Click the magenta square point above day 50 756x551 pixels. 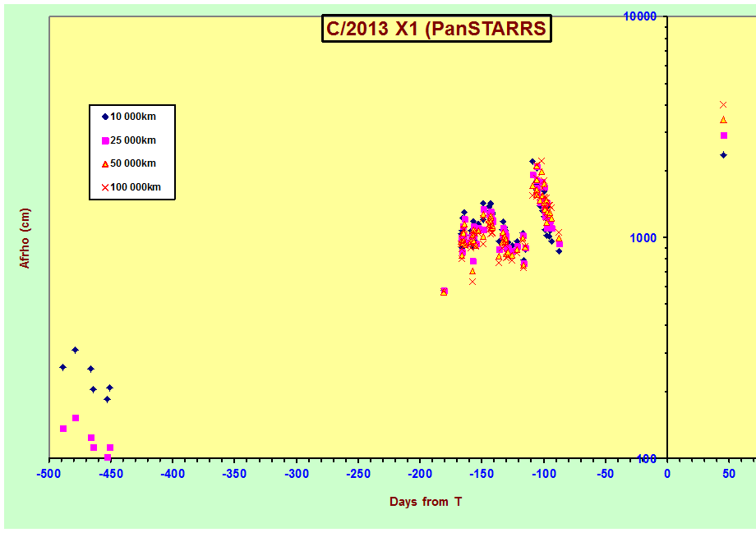(724, 135)
